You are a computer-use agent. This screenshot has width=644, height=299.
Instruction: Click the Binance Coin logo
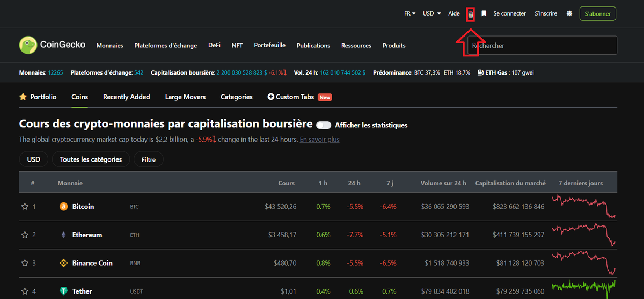(x=63, y=263)
